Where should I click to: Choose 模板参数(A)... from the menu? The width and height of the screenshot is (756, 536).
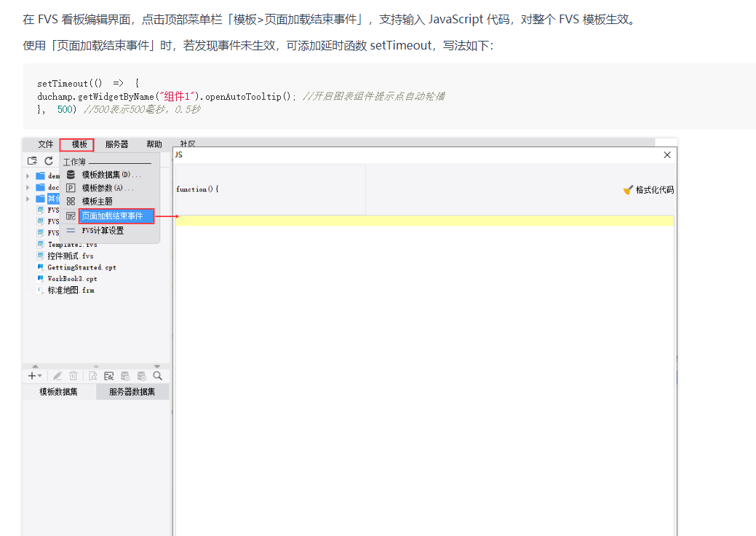(108, 188)
